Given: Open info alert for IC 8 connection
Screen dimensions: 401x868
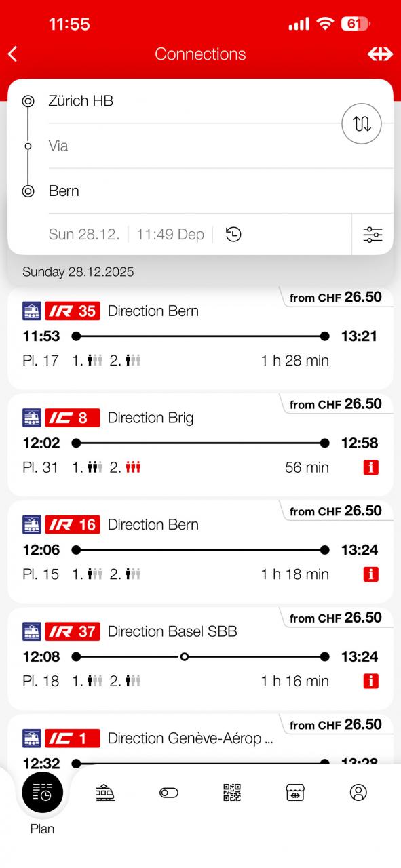Looking at the screenshot, I should click(x=370, y=467).
